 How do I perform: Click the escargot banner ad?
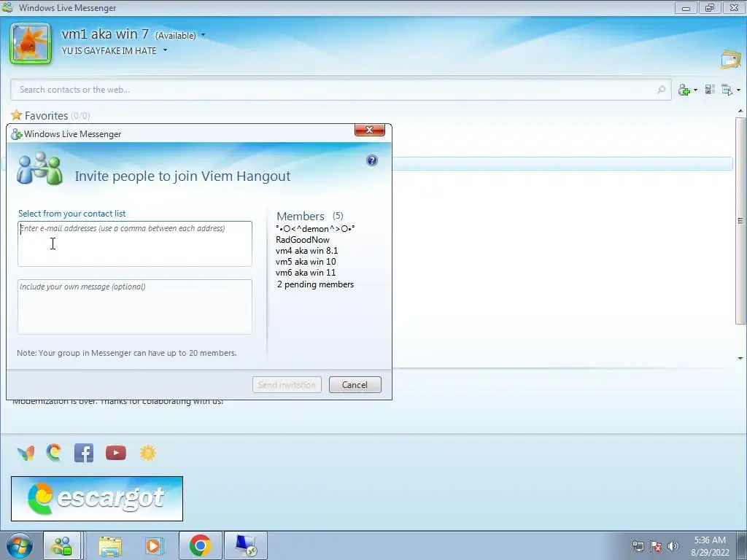coord(97,499)
